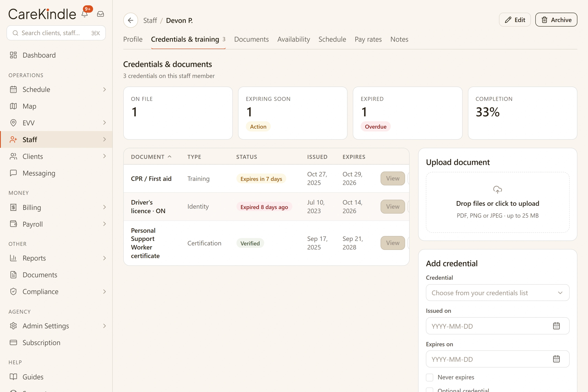Click the Guides book icon
This screenshot has height=392, width=588.
(13, 377)
